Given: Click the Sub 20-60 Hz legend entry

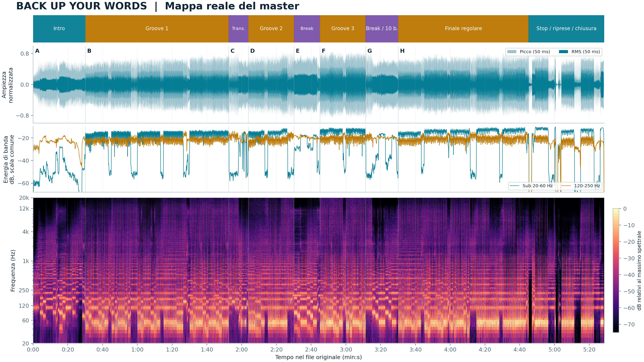Looking at the screenshot, I should 531,186.
